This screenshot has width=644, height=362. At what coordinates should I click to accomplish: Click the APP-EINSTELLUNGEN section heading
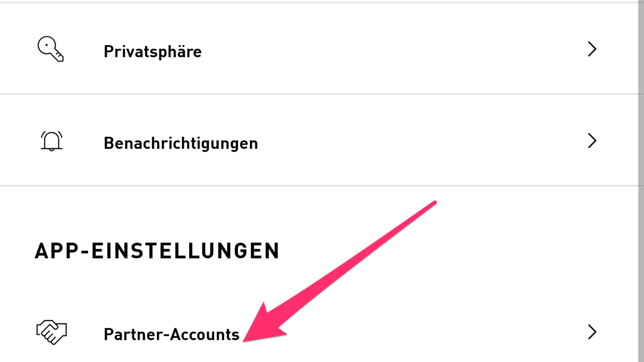[x=157, y=251]
